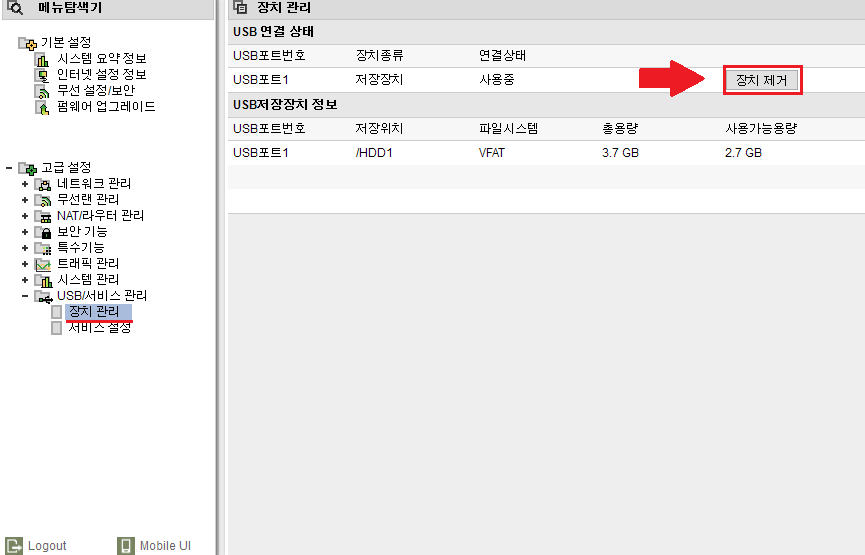Click the VFAT file system cell
This screenshot has width=865, height=555.
[x=492, y=153]
